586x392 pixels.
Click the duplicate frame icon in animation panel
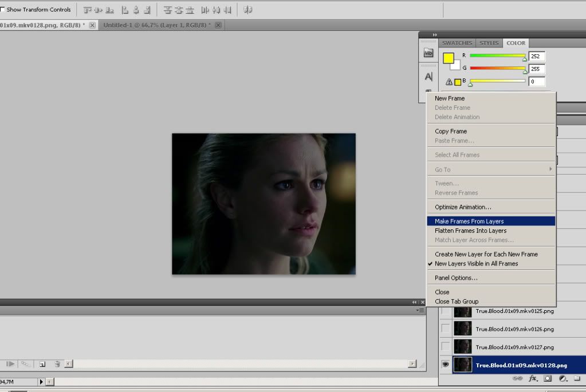(42, 363)
